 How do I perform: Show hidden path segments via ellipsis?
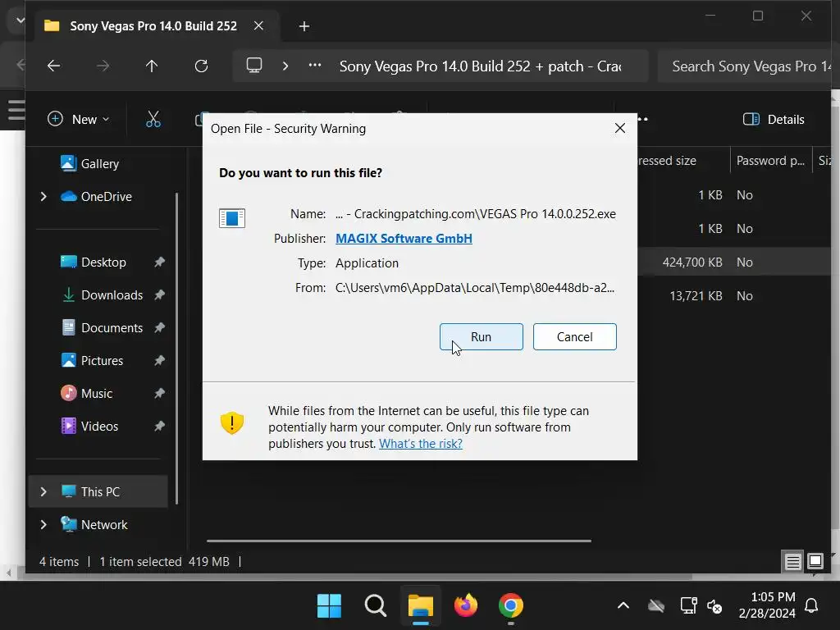pos(315,66)
